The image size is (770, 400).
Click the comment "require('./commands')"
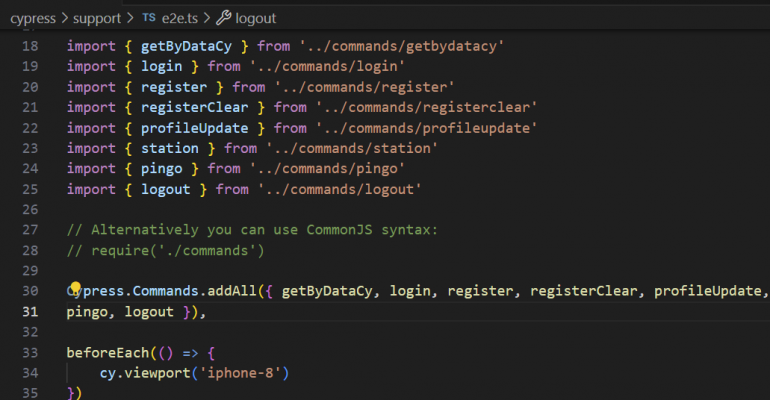(178, 251)
